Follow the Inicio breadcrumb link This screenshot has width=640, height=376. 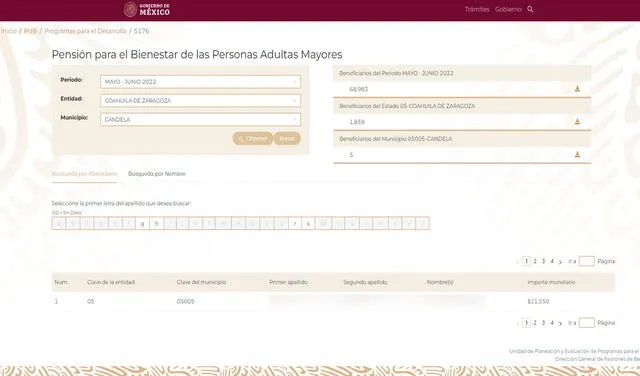pos(9,31)
